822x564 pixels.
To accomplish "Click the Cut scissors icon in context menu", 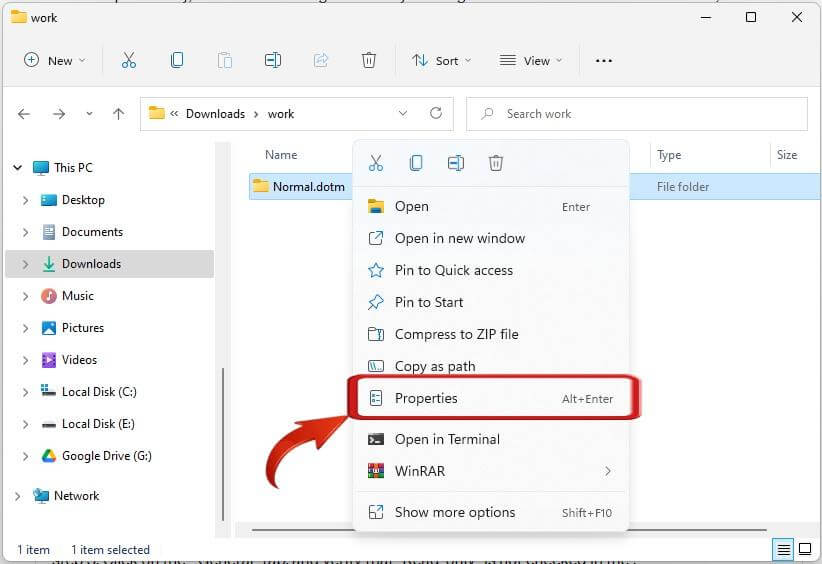I will [x=376, y=163].
